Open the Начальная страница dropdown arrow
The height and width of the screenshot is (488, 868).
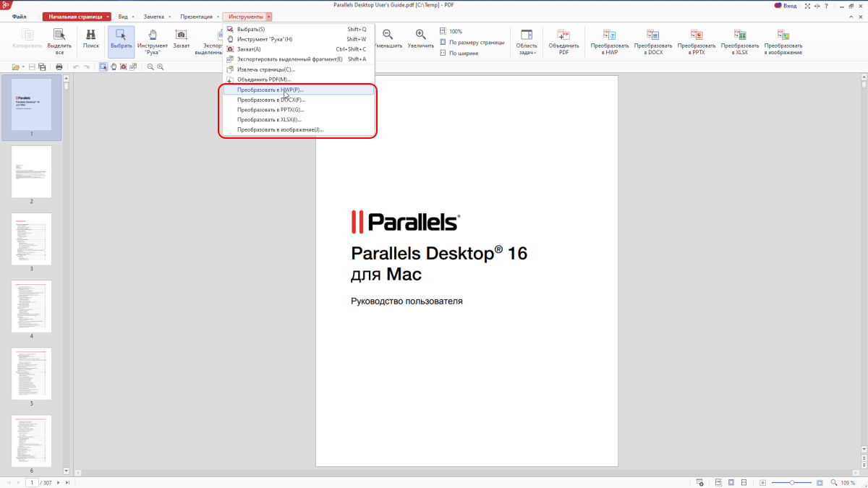pos(108,16)
